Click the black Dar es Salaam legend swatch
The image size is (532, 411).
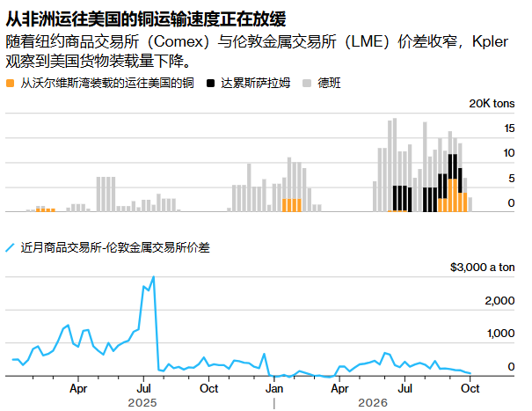coord(211,84)
